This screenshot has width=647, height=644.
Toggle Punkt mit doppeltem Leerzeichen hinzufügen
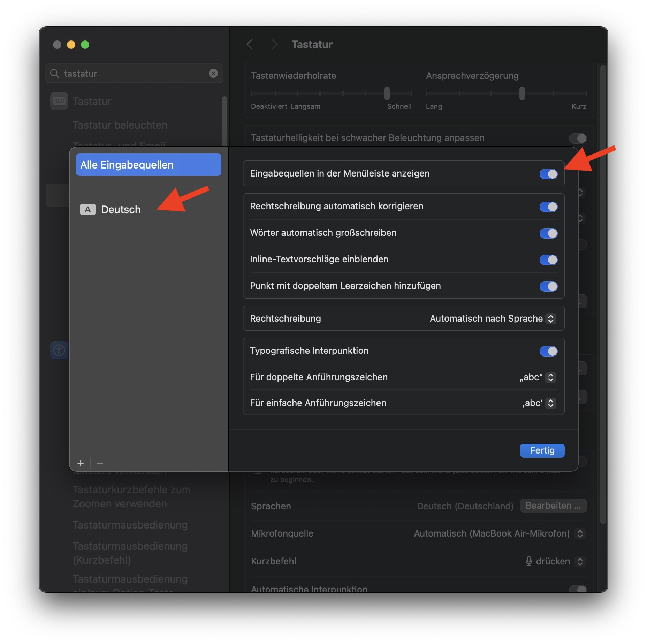548,286
